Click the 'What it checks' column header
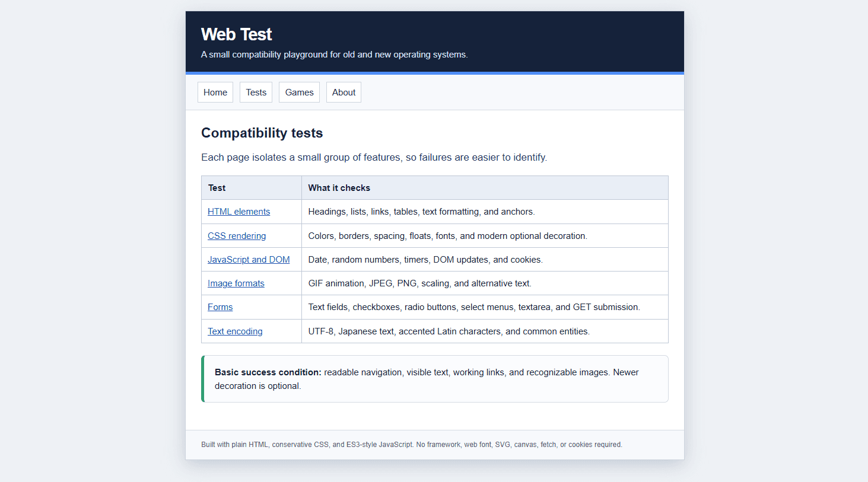Viewport: 868px width, 482px height. (x=485, y=188)
